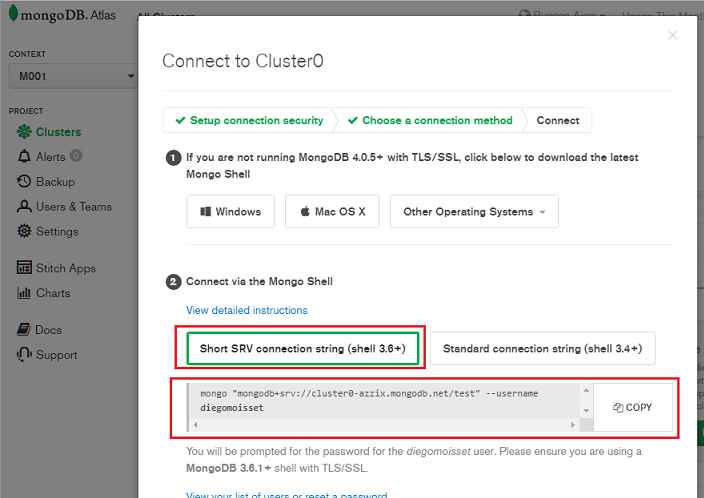Screen dimensions: 704x498
Task: Click the Connect to Cluster0 heading
Action: point(243,61)
